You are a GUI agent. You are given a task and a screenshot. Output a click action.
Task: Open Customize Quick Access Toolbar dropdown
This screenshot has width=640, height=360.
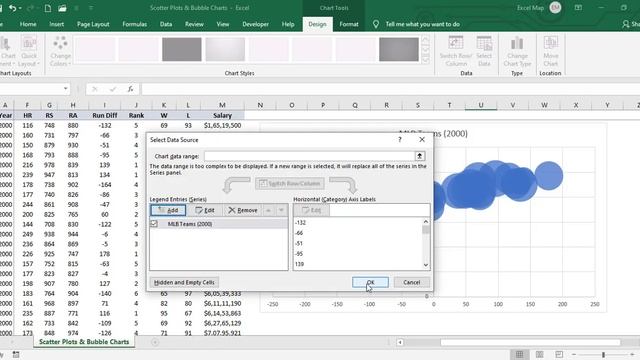pos(91,8)
